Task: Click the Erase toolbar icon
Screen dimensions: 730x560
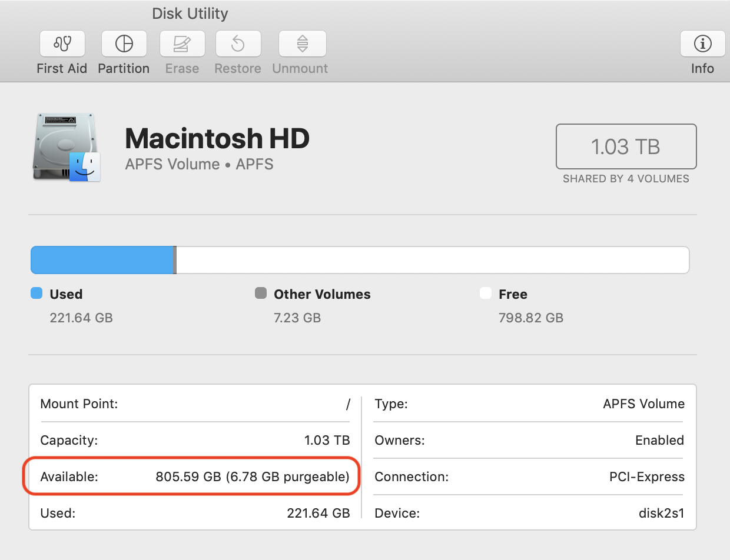Action: pyautogui.click(x=182, y=44)
